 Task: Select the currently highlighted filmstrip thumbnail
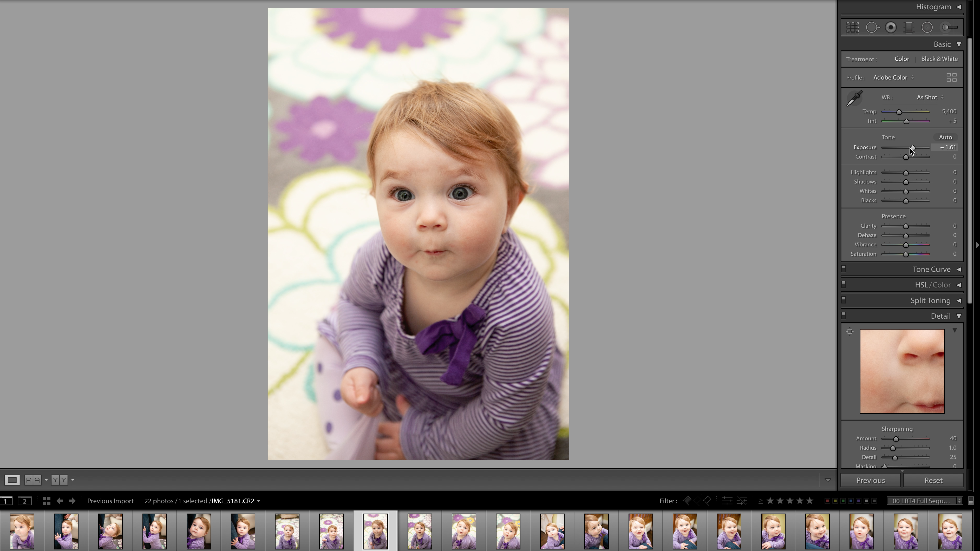click(375, 531)
